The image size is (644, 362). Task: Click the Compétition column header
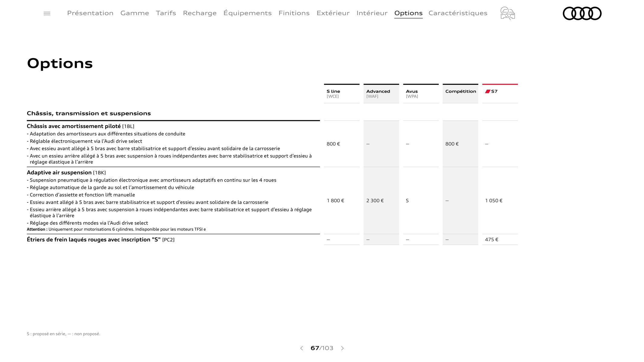tap(460, 94)
